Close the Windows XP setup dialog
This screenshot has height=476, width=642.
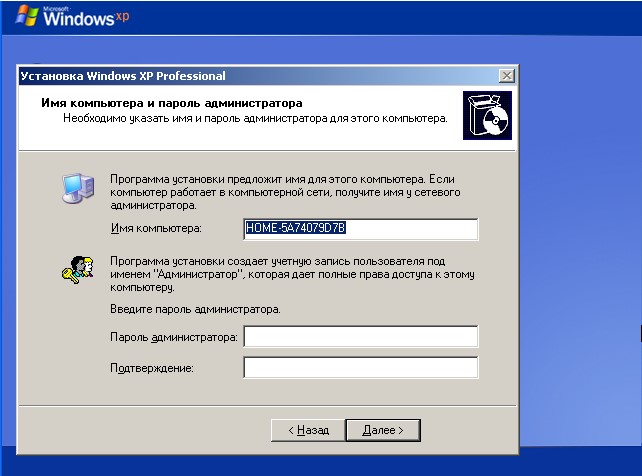(506, 76)
